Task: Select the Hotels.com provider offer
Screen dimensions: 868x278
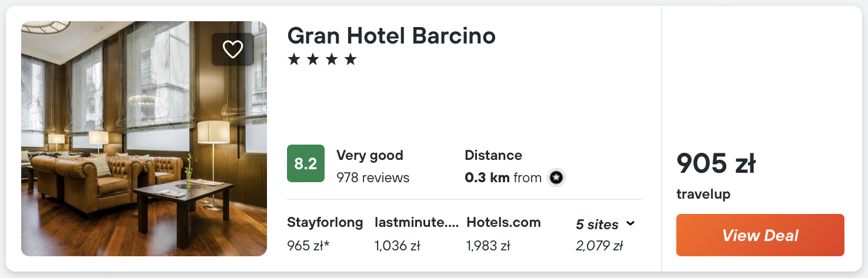Action: coord(503,223)
